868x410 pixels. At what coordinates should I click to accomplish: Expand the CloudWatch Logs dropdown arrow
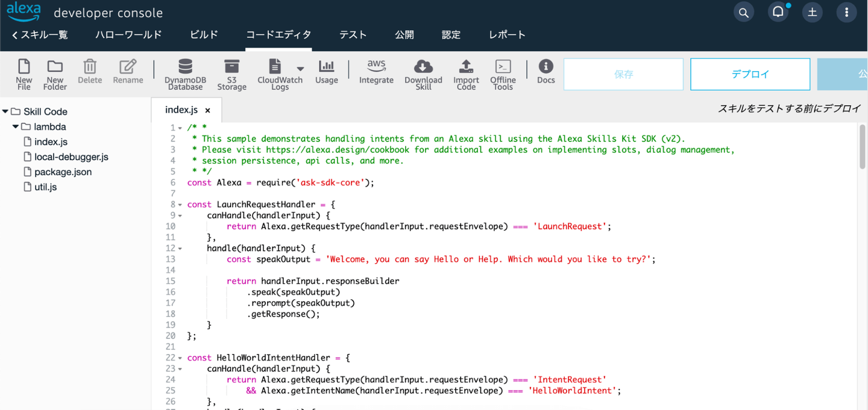(x=300, y=69)
